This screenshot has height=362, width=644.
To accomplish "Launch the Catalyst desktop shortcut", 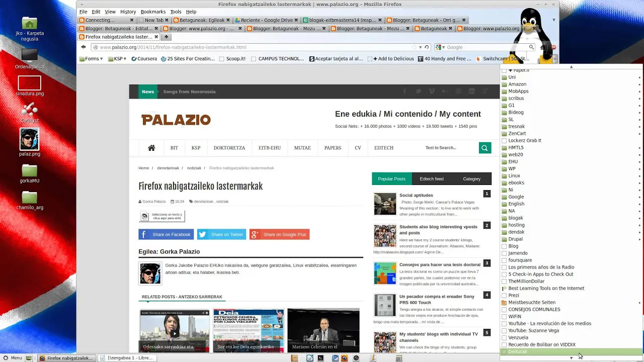I will tap(30, 113).
